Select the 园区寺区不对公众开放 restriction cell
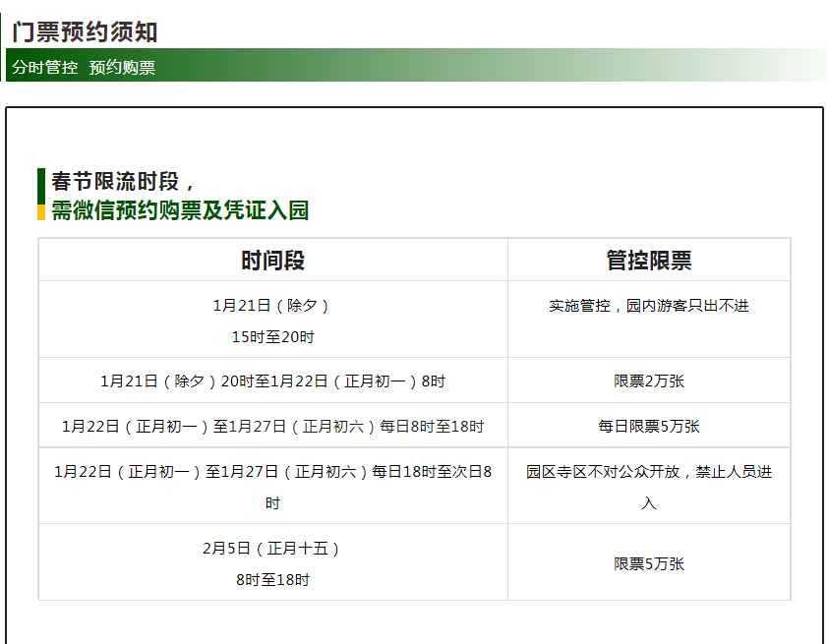The image size is (828, 644). click(x=647, y=485)
